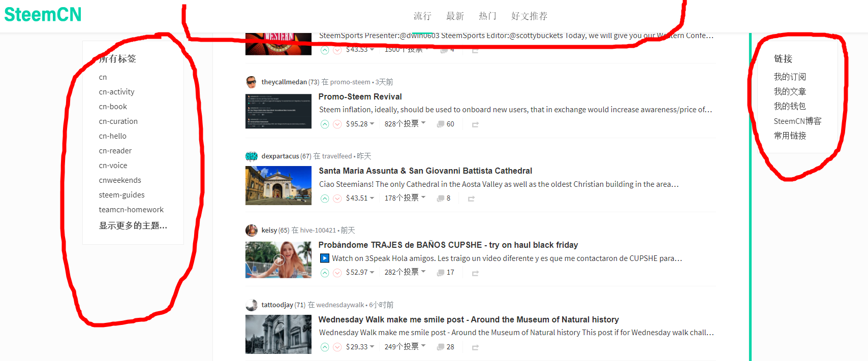This screenshot has height=361, width=868.
Task: Click keisy's avatar picture
Action: click(x=251, y=231)
